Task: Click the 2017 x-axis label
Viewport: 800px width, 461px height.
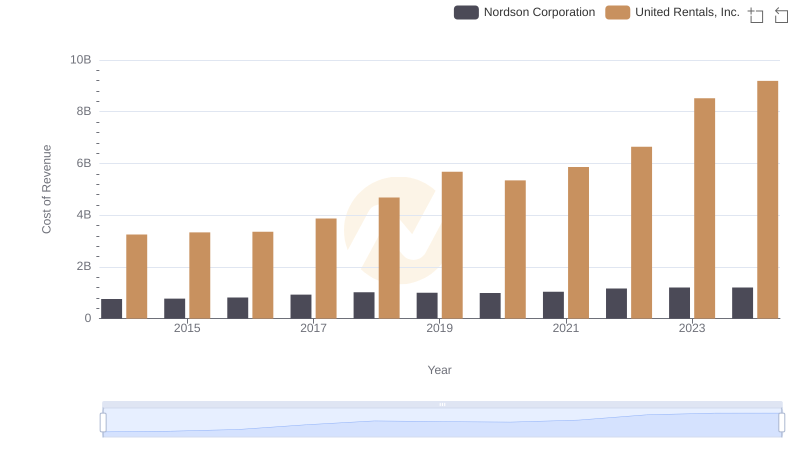Action: pos(313,328)
